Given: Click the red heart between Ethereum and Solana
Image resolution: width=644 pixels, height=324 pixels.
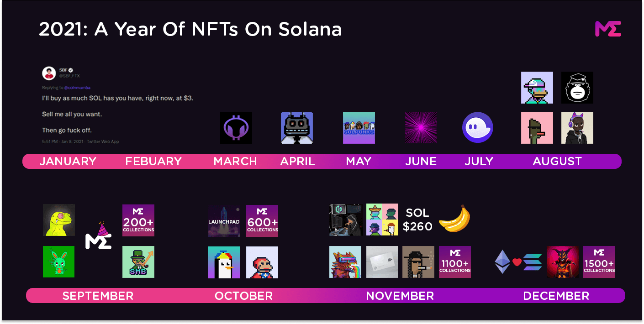Looking at the screenshot, I should point(517,262).
